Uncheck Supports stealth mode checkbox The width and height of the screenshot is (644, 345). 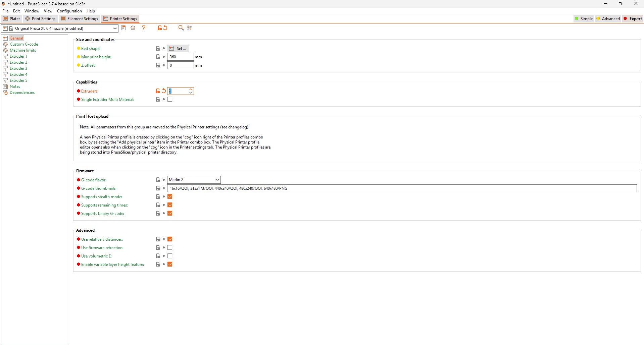click(x=170, y=197)
